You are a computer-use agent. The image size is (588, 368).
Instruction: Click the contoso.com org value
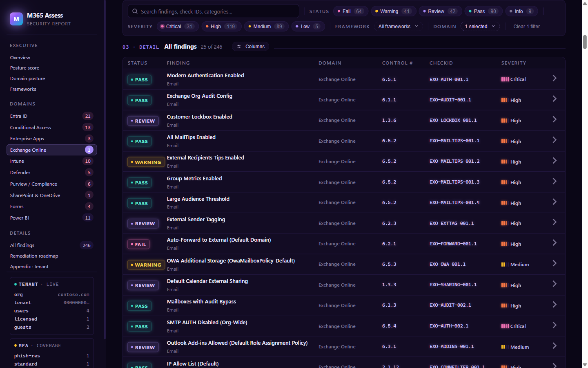pos(73,294)
